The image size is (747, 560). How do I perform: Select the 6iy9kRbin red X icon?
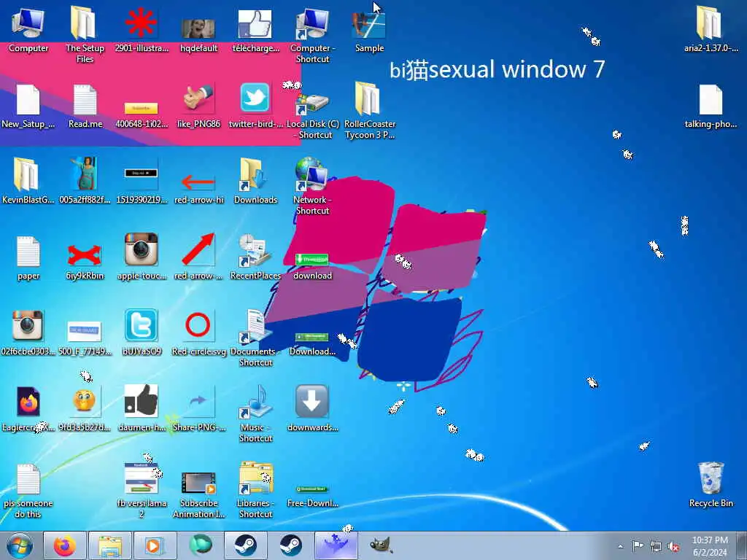click(85, 261)
